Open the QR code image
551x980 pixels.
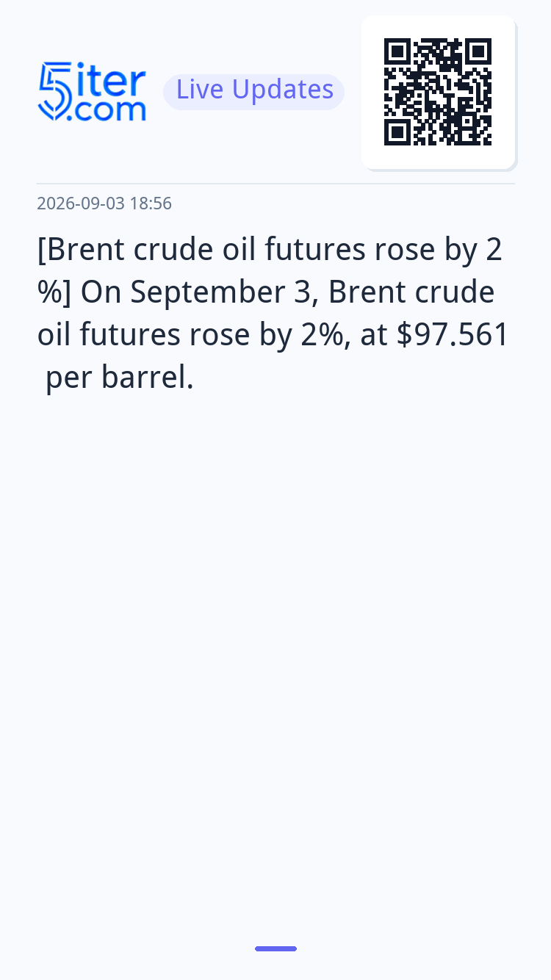click(x=438, y=92)
